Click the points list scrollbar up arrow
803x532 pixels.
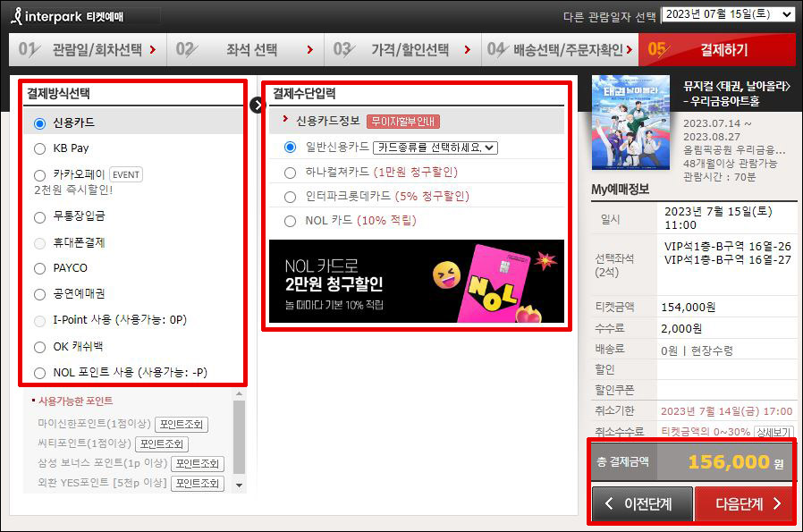[x=239, y=393]
